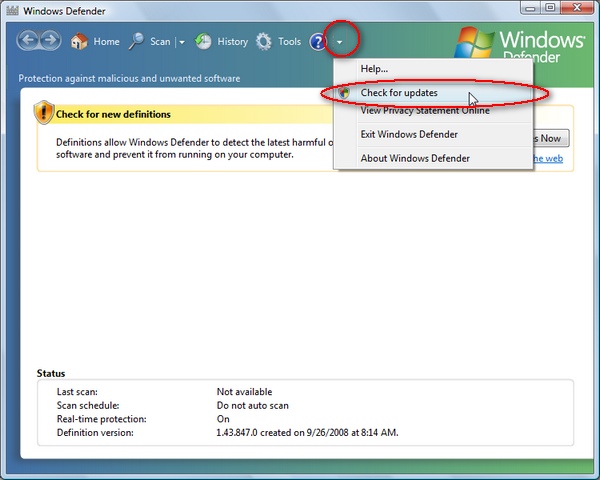Choose Check for updates menu item
The height and width of the screenshot is (480, 600).
pyautogui.click(x=433, y=93)
